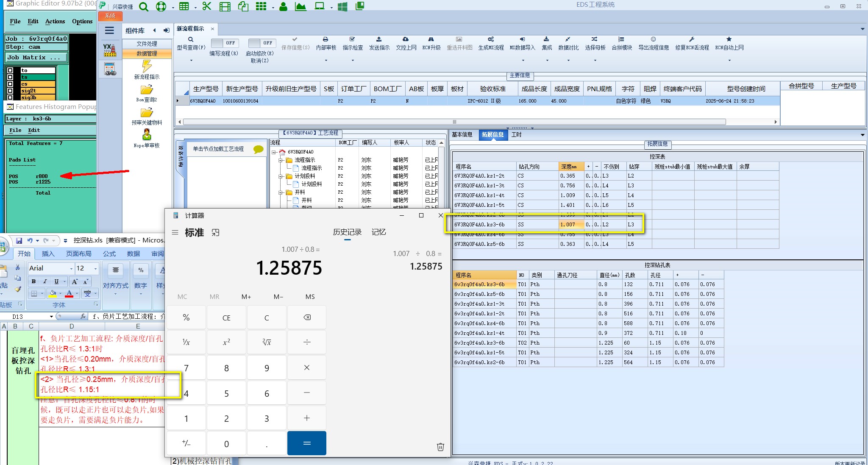The width and height of the screenshot is (868, 465).
Task: Click the green magnifier search icon
Action: [x=144, y=6]
